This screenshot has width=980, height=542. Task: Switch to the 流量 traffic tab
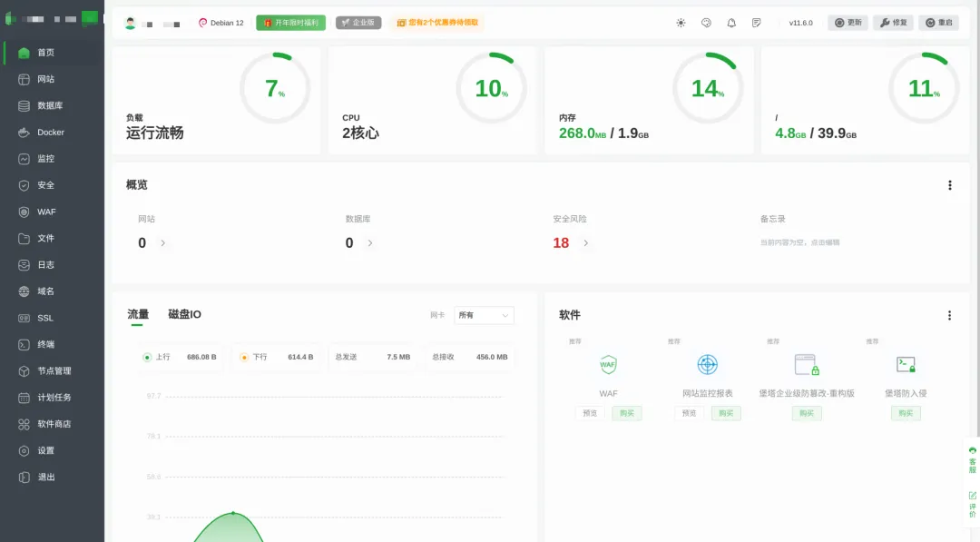point(138,314)
